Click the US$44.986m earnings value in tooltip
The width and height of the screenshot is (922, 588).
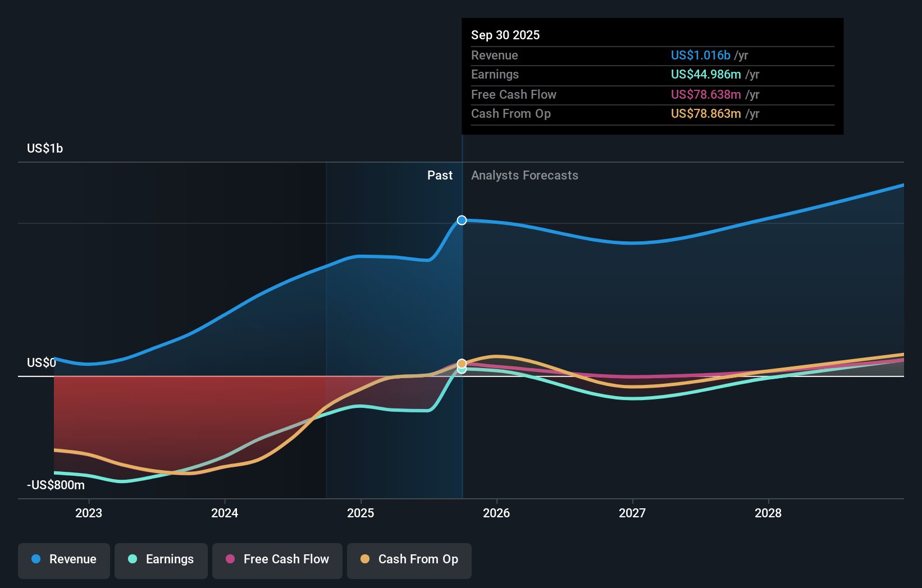pos(706,75)
